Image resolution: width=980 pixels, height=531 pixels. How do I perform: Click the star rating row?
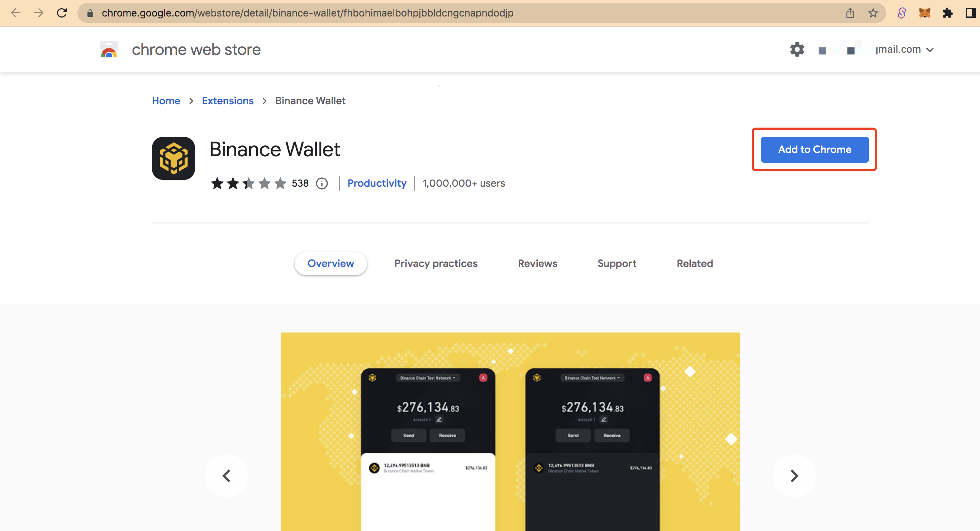[248, 183]
